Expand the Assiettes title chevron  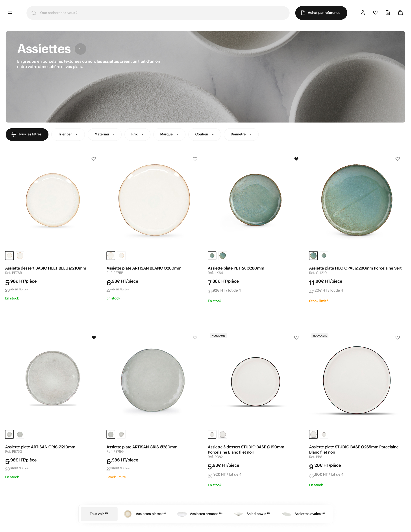click(80, 49)
